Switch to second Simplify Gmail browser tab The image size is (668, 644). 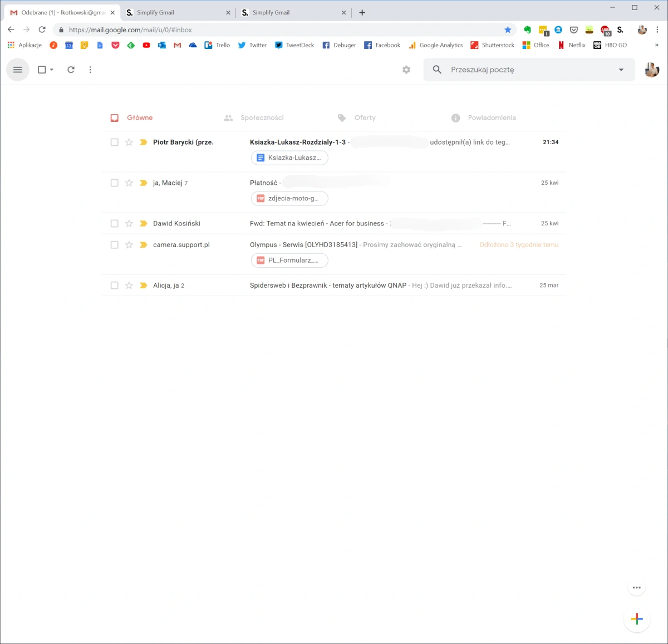(x=294, y=12)
